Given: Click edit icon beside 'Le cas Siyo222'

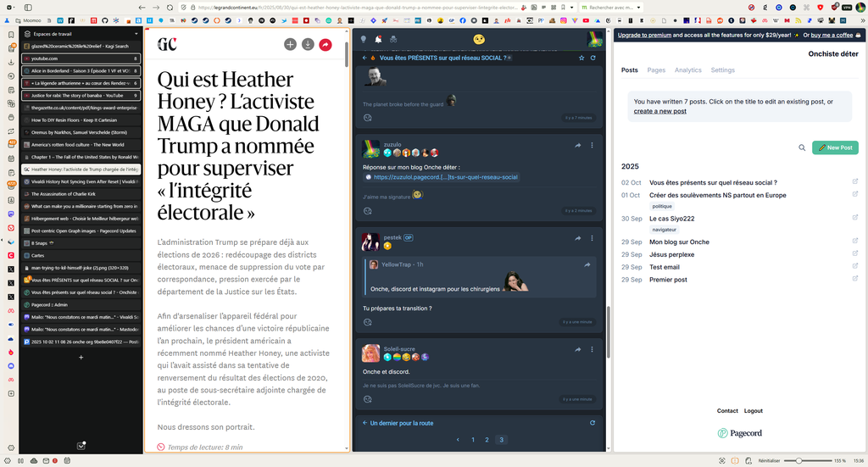Looking at the screenshot, I should pos(854,219).
